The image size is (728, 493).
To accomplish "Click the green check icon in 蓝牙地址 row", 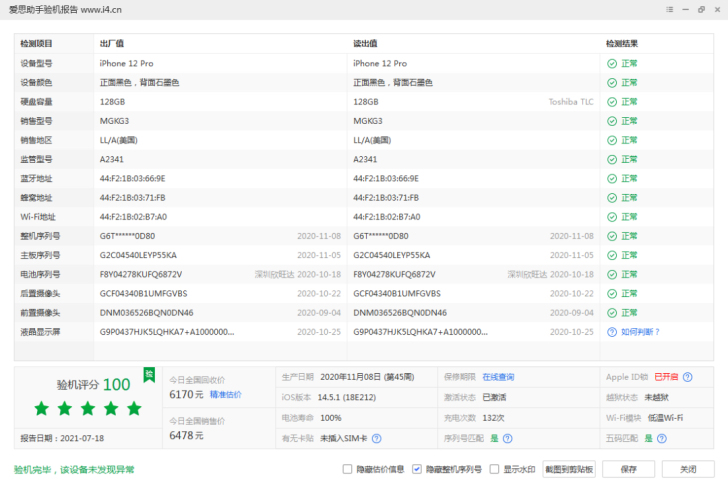I will tap(612, 179).
